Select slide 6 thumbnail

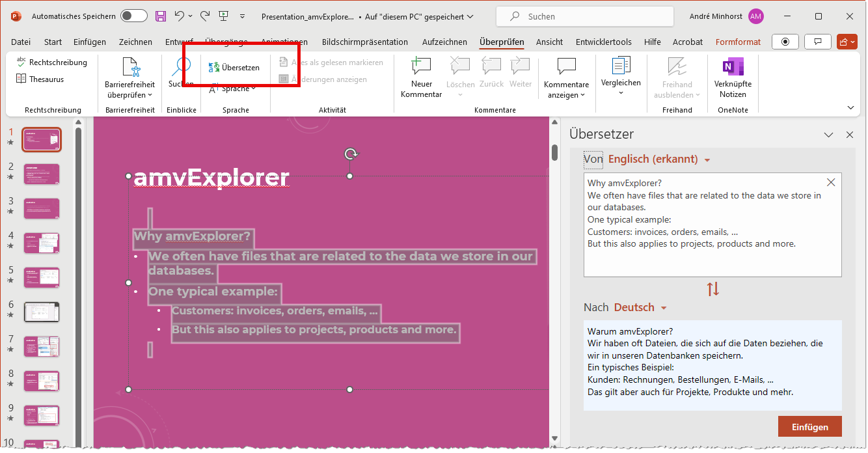pos(42,312)
